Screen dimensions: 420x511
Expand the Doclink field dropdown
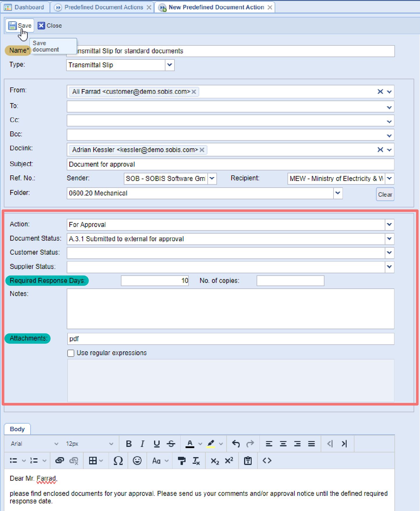coord(389,150)
